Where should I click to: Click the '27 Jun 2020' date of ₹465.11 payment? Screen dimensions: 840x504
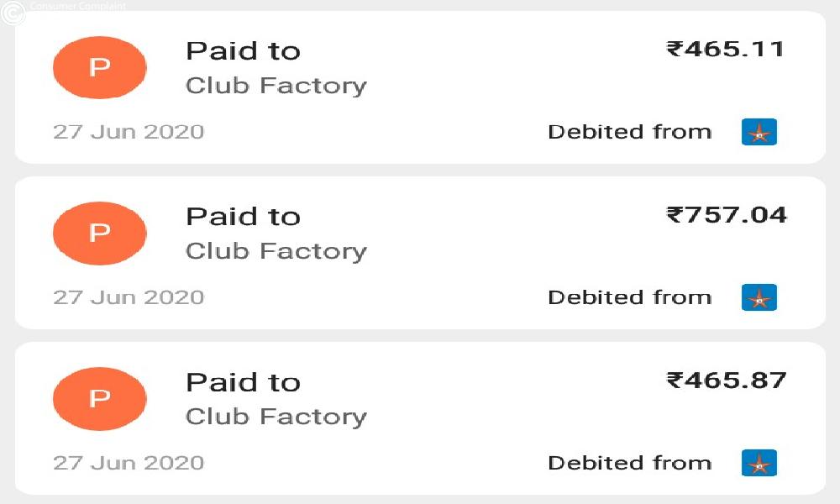[x=129, y=132]
